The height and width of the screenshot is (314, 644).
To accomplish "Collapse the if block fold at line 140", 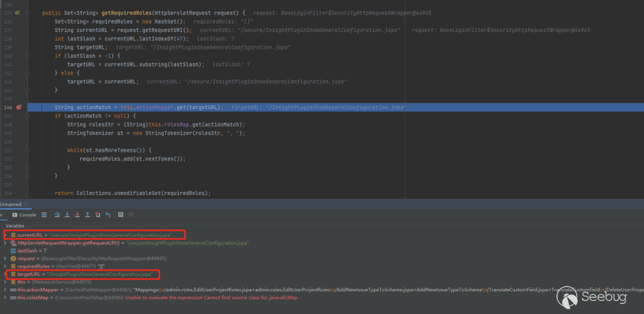I will click(27, 56).
